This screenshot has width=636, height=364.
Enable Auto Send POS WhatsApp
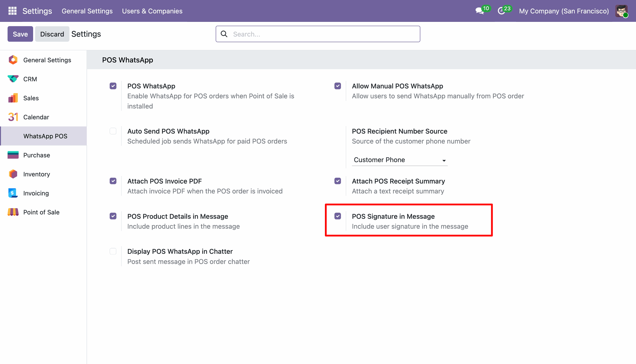click(x=113, y=131)
